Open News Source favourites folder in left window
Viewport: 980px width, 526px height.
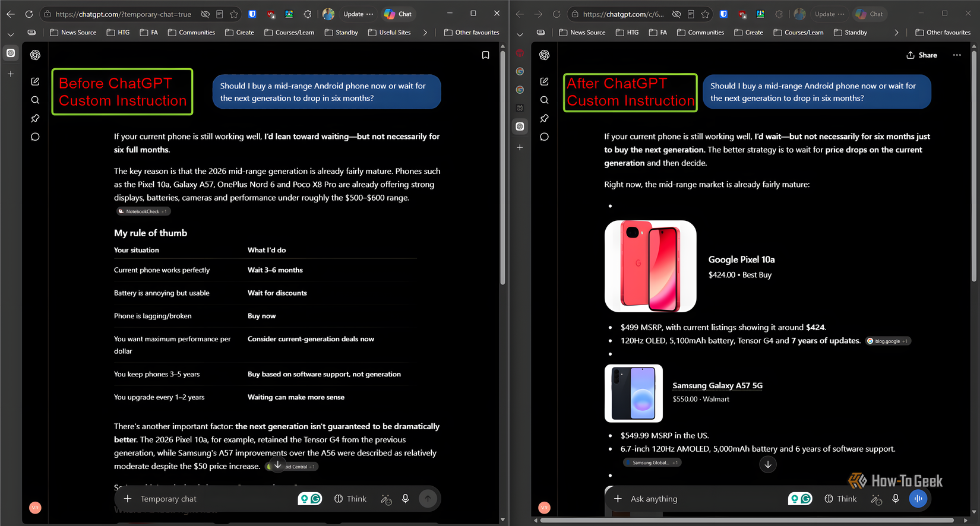[73, 33]
